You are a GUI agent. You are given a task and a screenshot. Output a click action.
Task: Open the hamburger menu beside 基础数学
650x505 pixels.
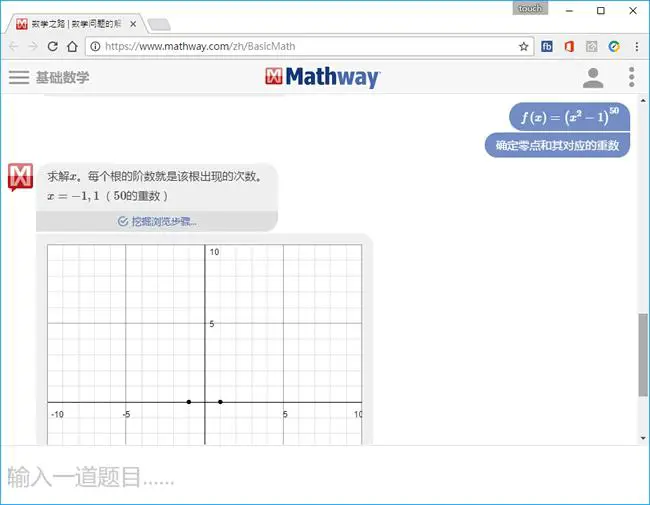pos(19,77)
